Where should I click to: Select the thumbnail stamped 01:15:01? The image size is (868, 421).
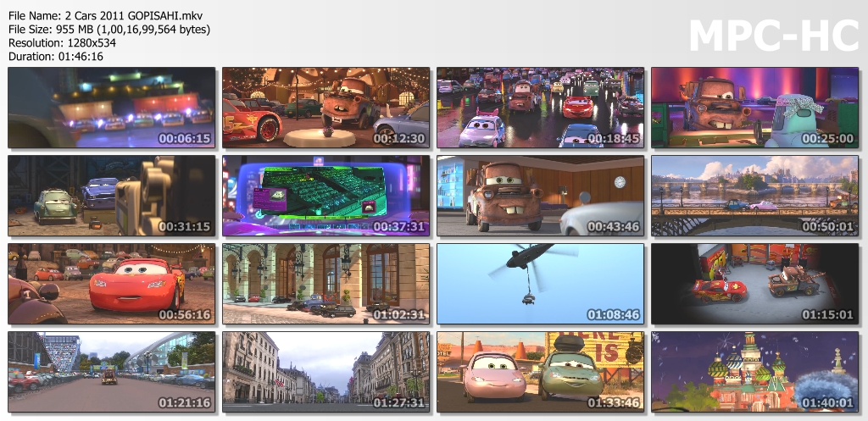click(x=755, y=284)
